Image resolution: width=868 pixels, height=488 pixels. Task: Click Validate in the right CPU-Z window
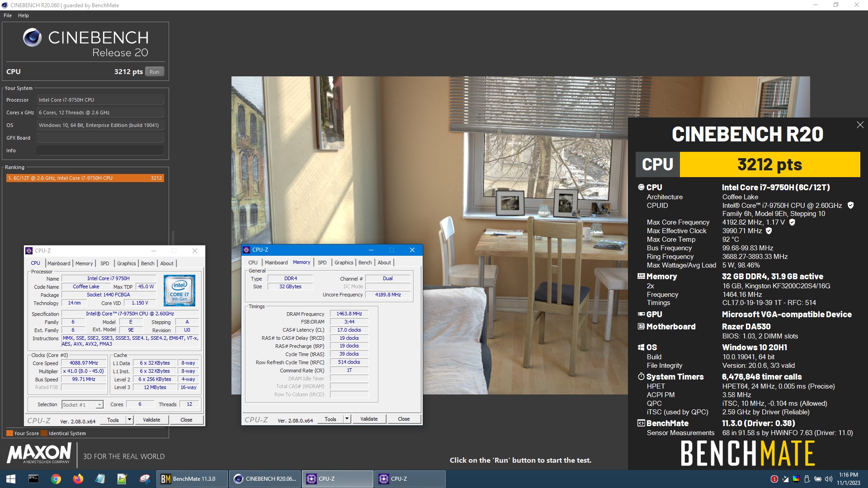[369, 419]
